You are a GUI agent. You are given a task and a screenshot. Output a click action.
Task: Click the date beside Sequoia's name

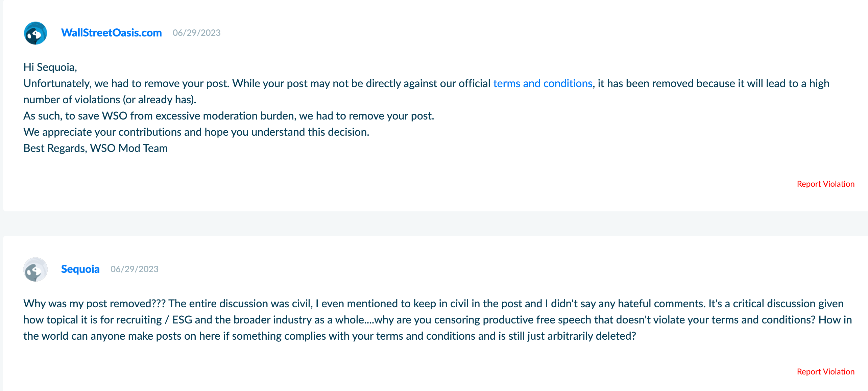pos(134,269)
